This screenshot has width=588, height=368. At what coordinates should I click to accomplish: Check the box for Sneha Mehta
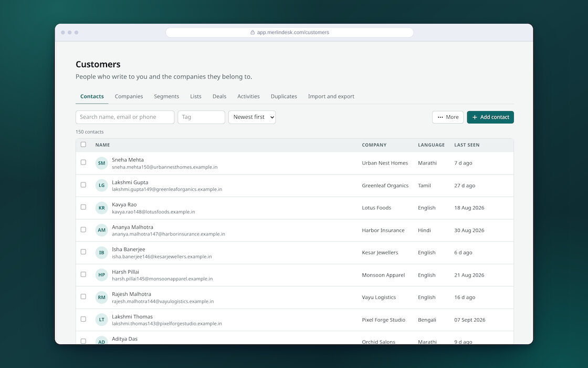(x=83, y=162)
